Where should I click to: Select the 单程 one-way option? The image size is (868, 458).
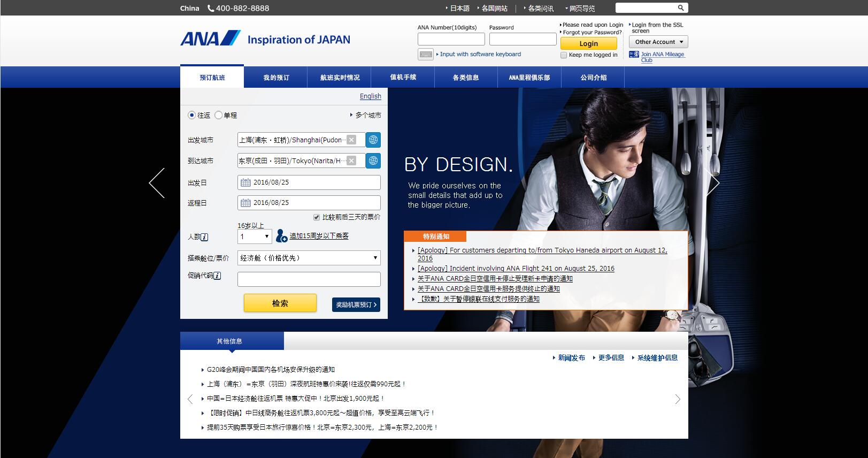(x=218, y=115)
